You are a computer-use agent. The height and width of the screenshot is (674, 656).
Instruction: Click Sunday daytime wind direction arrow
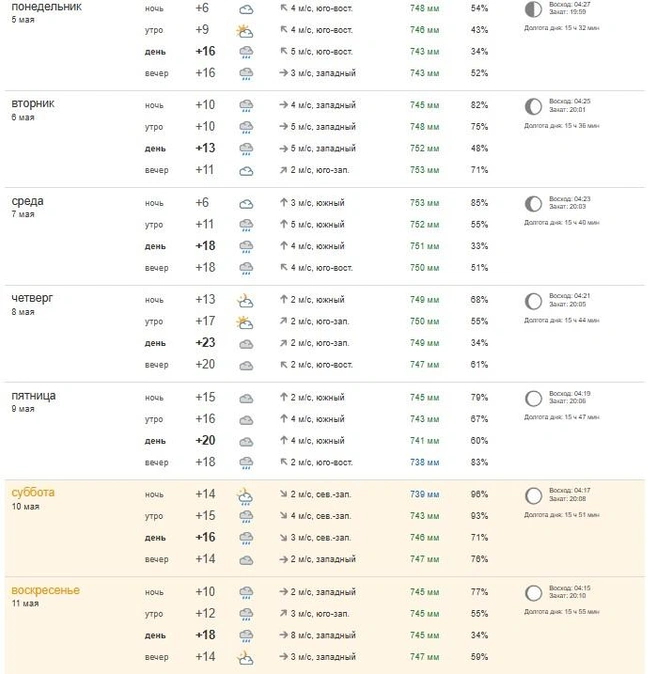coord(283,635)
